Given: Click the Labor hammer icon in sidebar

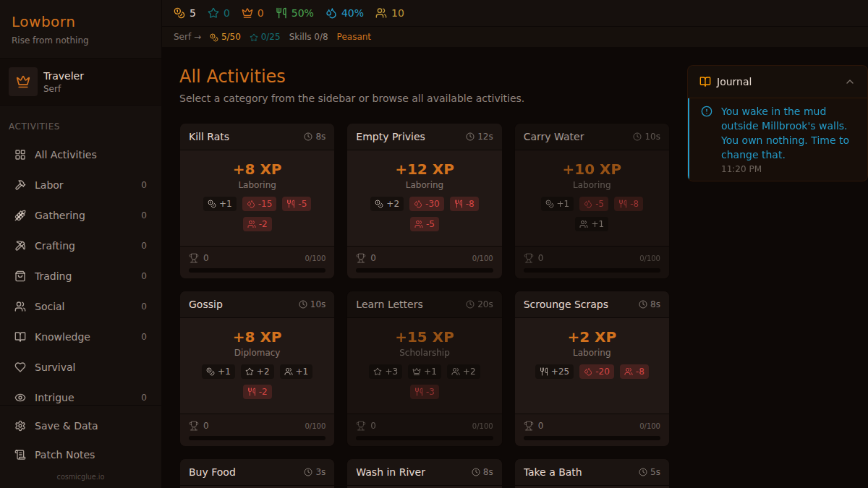Looking at the screenshot, I should pyautogui.click(x=20, y=185).
